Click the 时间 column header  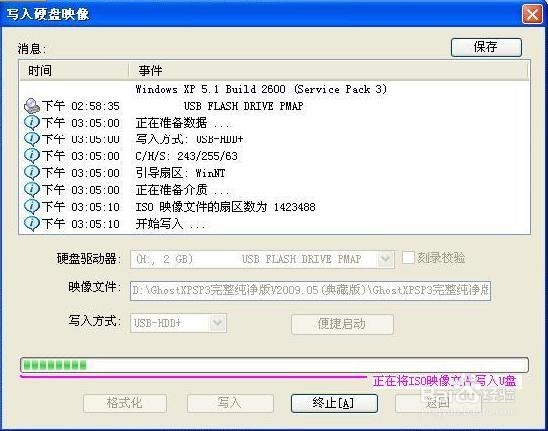click(74, 71)
